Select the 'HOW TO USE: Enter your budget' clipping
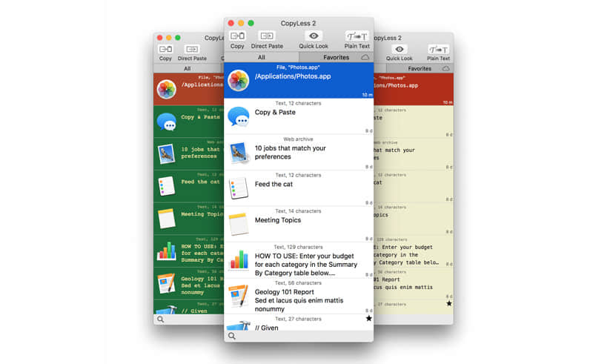 (x=299, y=260)
